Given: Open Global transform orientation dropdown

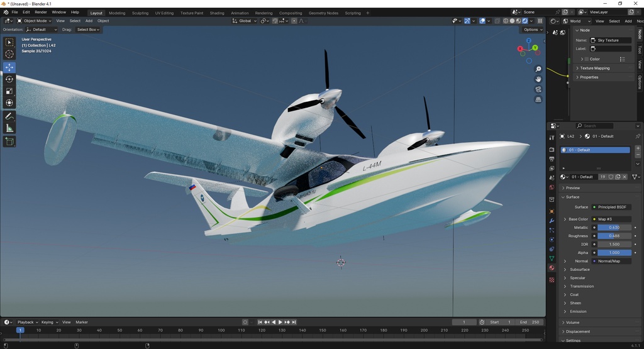Looking at the screenshot, I should click(245, 21).
